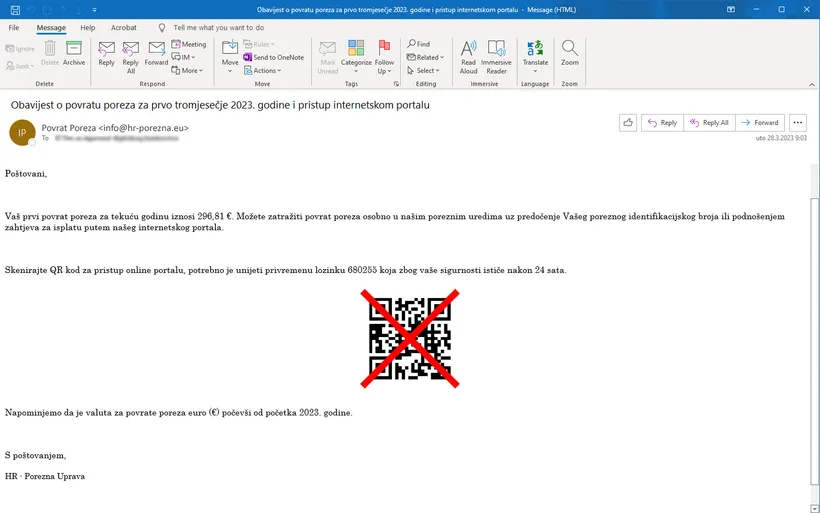820x513 pixels.
Task: Click vertical scrollbar of message
Action: click(x=814, y=341)
